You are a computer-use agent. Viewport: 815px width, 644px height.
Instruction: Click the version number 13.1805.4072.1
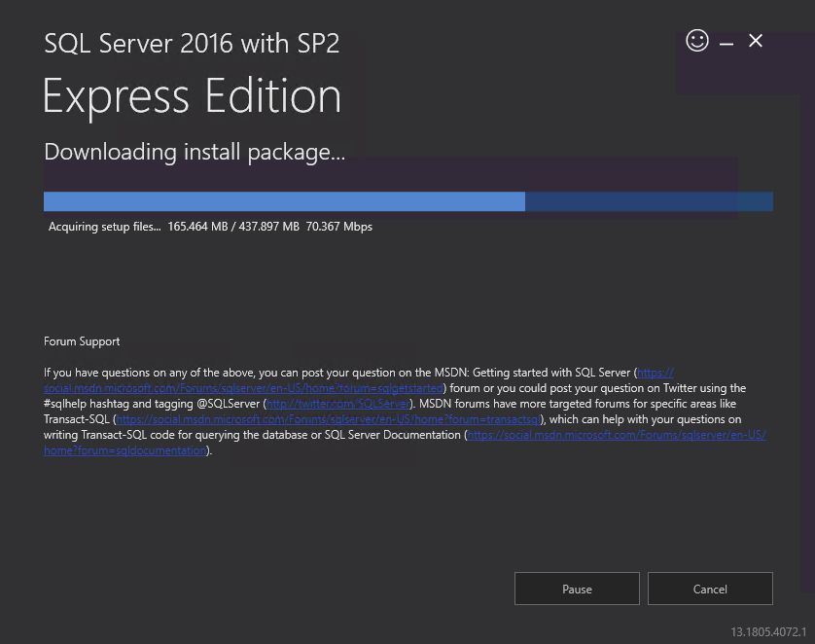[768, 632]
